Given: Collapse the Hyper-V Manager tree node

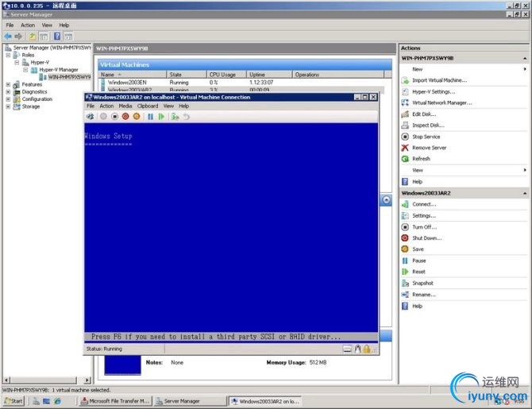Looking at the screenshot, I should pos(25,70).
